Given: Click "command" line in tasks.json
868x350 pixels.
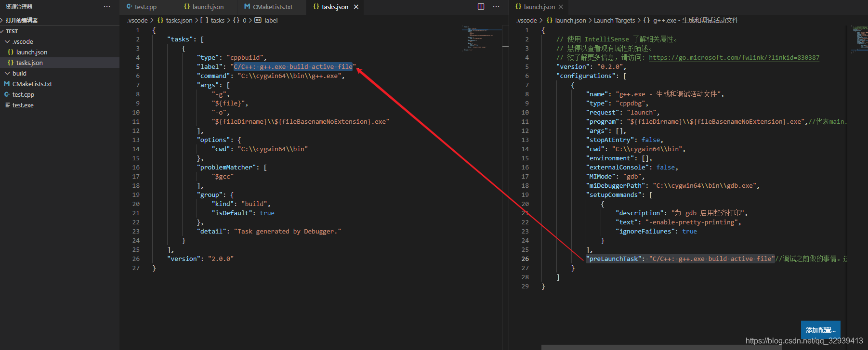Looking at the screenshot, I should coord(271,76).
